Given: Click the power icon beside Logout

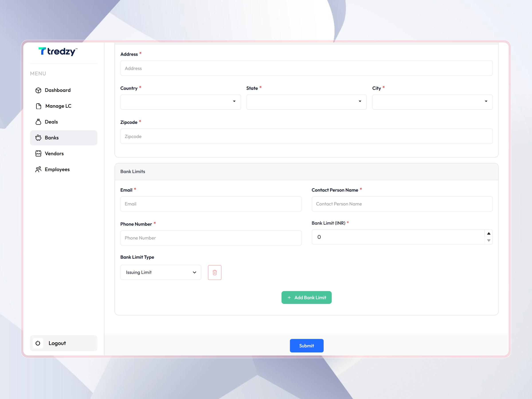Looking at the screenshot, I should point(38,343).
